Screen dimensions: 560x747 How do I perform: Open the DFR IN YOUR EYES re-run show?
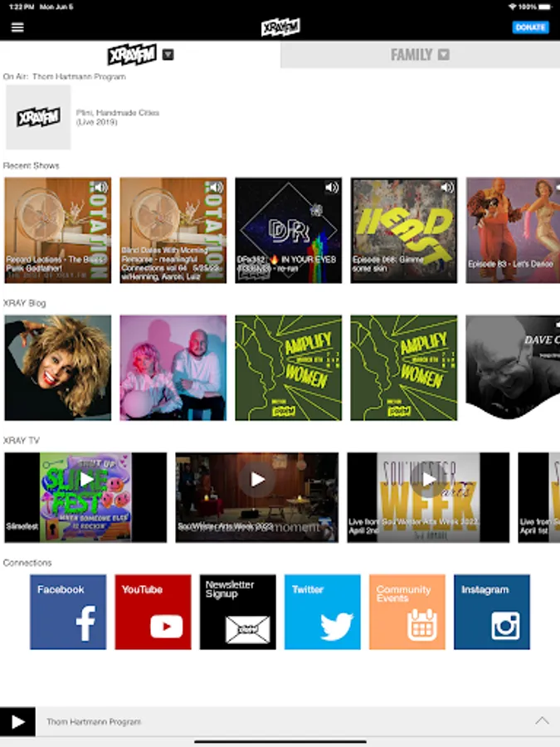(x=288, y=230)
